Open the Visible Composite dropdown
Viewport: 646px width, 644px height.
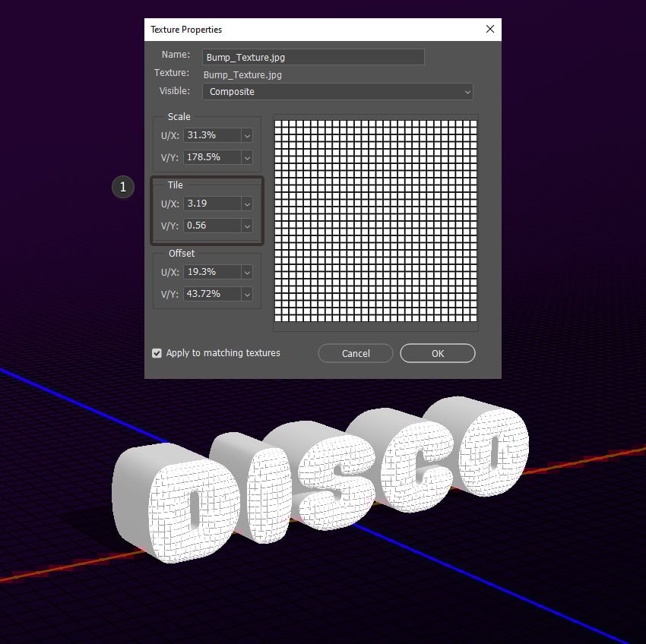click(337, 91)
